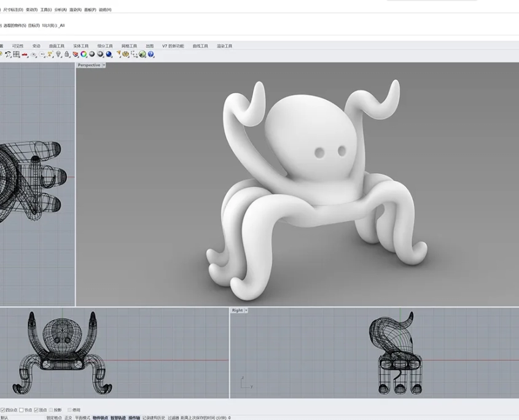Open the Perspective viewport dropdown arrow
This screenshot has height=420, width=519.
[104, 65]
